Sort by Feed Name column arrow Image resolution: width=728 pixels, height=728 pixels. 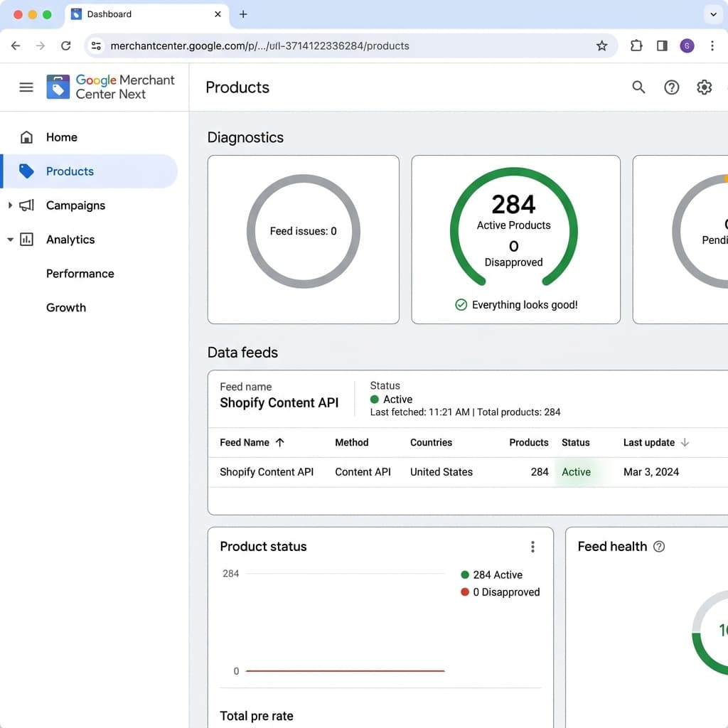[279, 442]
